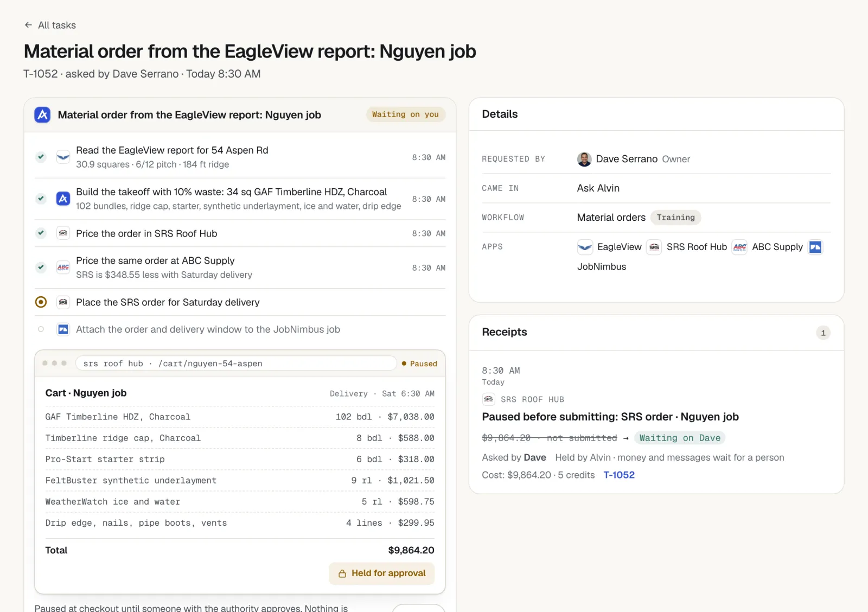This screenshot has height=612, width=868.
Task: Go back to All tasks
Action: click(50, 25)
